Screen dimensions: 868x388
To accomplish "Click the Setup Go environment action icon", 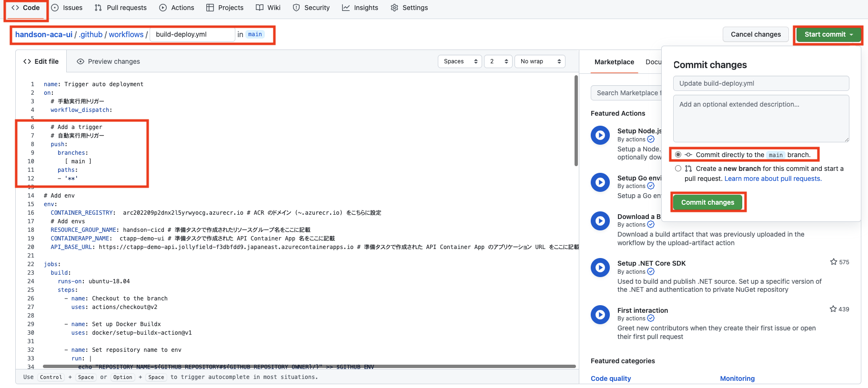I will pos(600,182).
